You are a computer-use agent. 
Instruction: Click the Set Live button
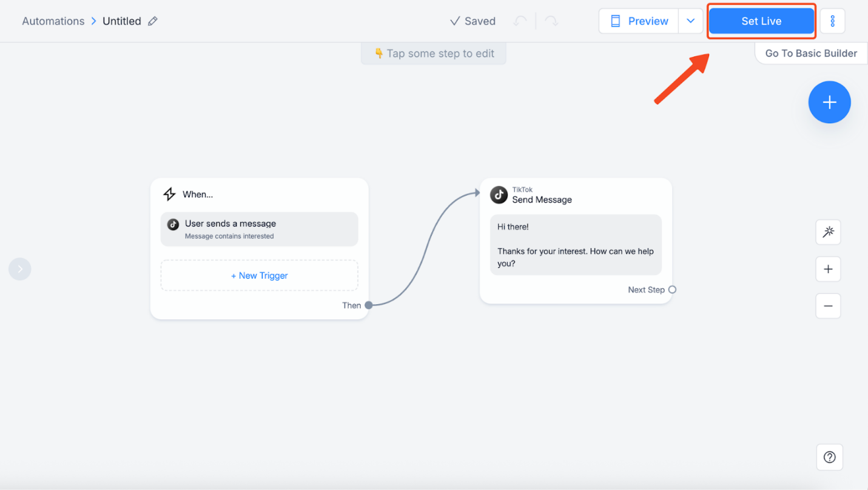click(761, 21)
